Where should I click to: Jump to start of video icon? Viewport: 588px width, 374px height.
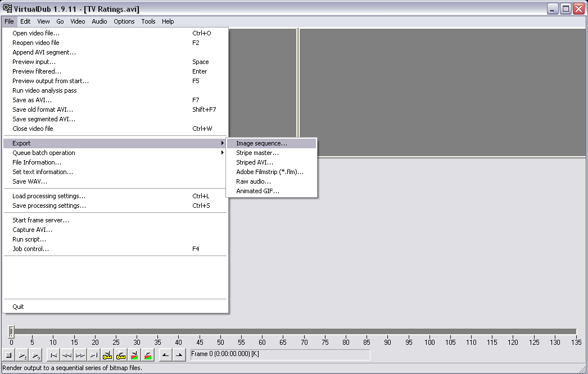[53, 355]
